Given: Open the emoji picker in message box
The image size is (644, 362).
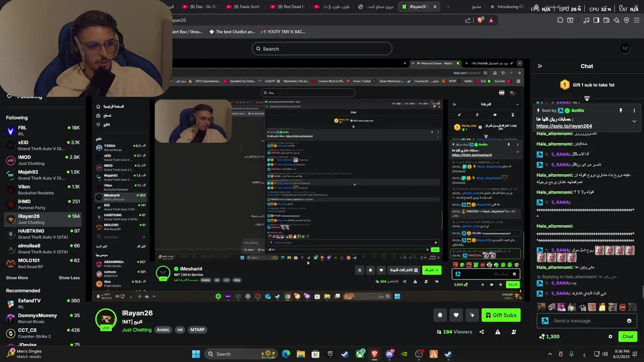Looking at the screenshot, I should tap(629, 321).
